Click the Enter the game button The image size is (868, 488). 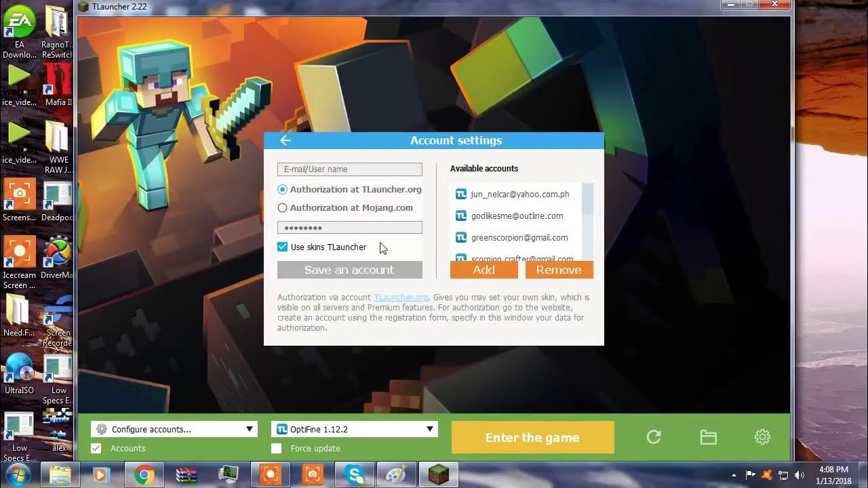coord(532,437)
